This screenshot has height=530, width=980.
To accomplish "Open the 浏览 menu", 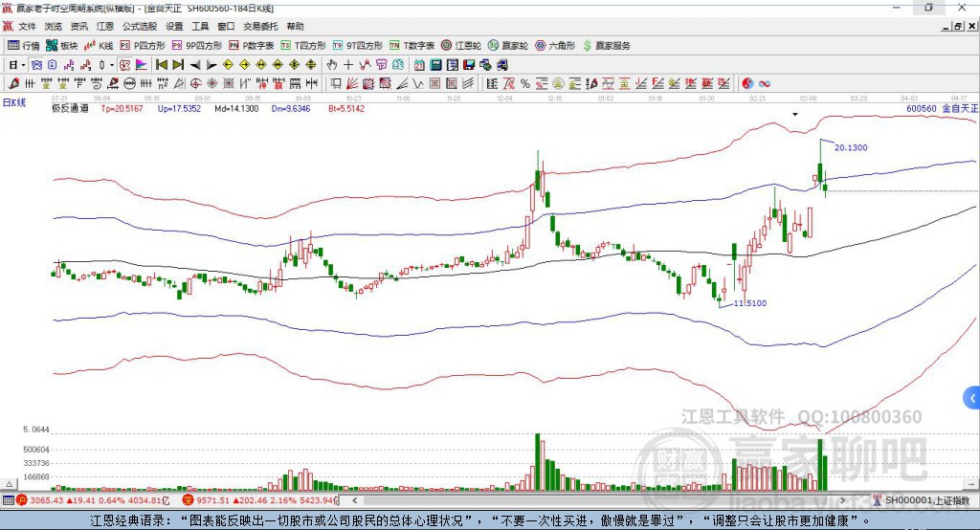I will coord(54,26).
